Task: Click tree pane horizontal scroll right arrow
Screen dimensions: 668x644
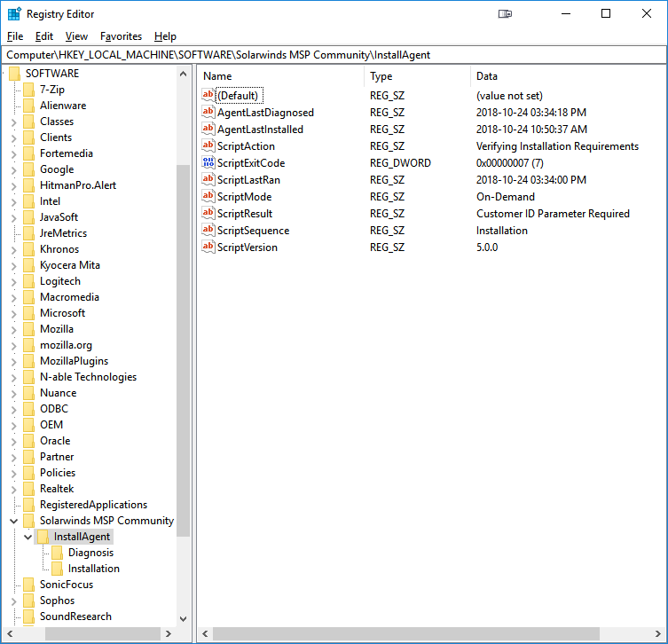Action: tap(169, 633)
